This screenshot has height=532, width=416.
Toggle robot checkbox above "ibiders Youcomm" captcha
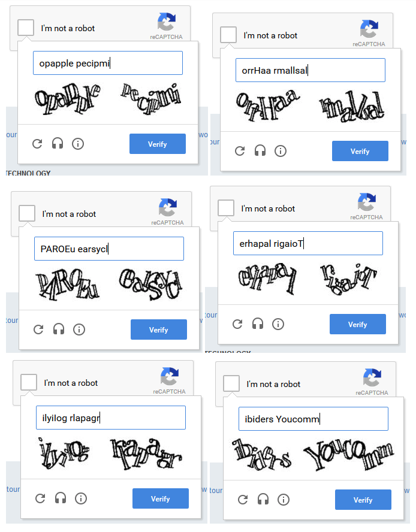pos(231,383)
